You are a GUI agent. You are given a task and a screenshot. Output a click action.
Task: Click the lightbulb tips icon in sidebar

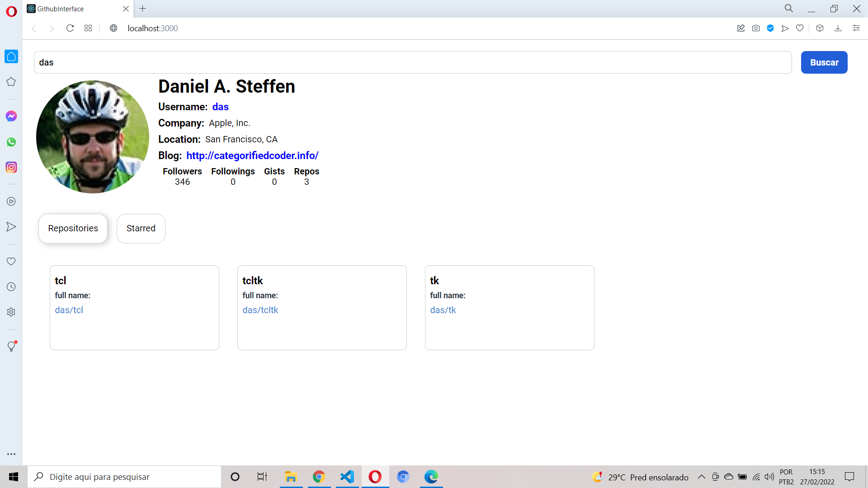(11, 347)
